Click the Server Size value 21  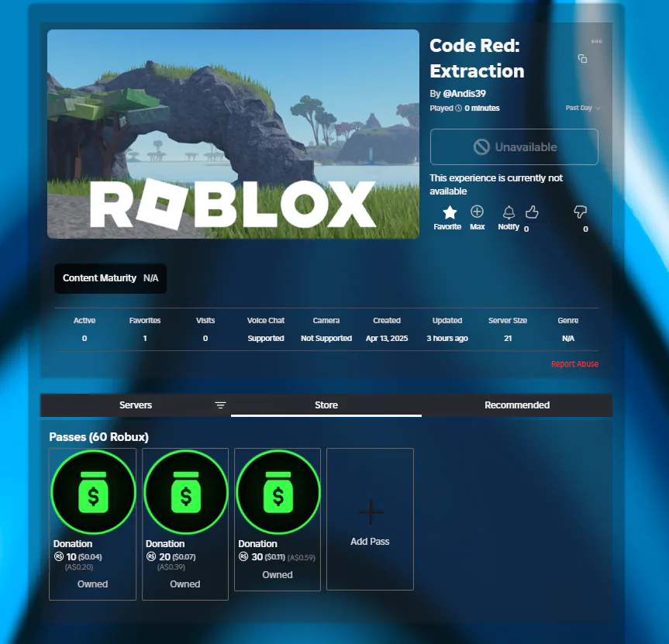tap(508, 338)
